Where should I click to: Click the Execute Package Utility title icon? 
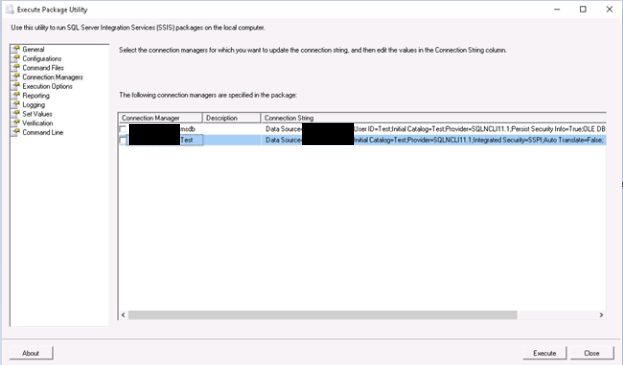click(x=10, y=10)
